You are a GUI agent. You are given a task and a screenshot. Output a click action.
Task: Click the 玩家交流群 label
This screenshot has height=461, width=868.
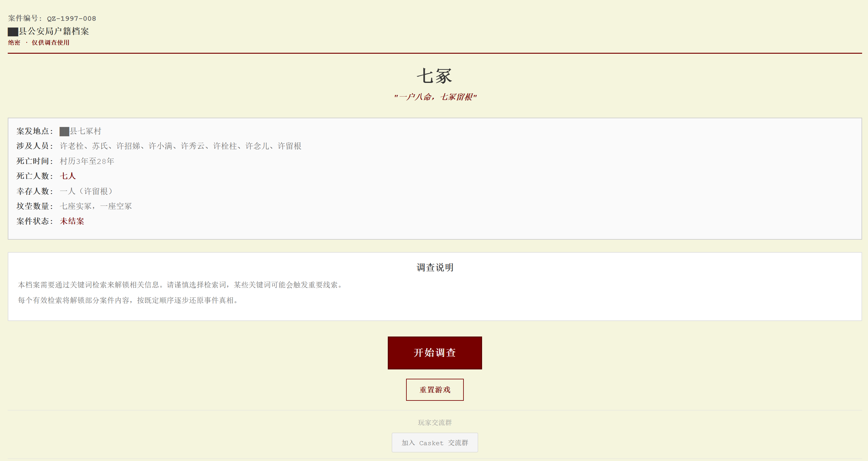pyautogui.click(x=435, y=423)
